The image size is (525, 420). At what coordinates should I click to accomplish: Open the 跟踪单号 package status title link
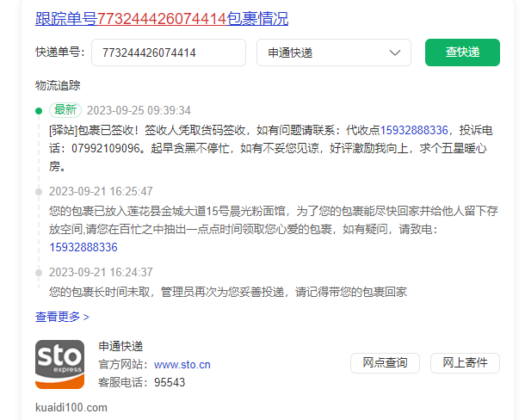tap(162, 18)
